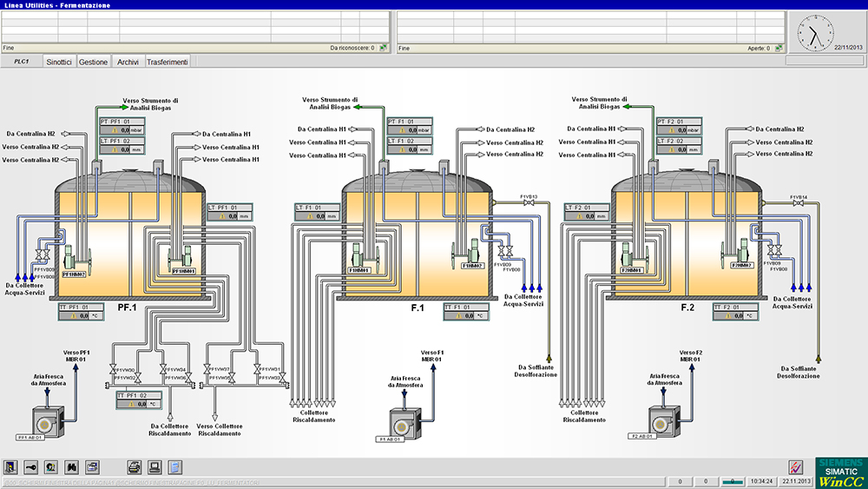This screenshot has width=868, height=489.
Task: Click the Verso F2 MBR 01 label
Action: 692,355
